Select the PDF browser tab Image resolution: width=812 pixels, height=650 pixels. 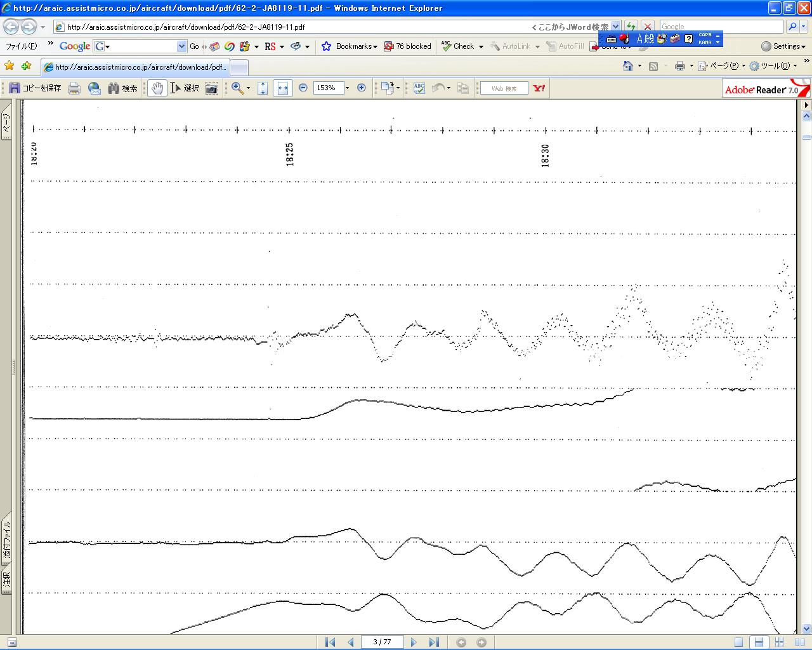pyautogui.click(x=134, y=67)
